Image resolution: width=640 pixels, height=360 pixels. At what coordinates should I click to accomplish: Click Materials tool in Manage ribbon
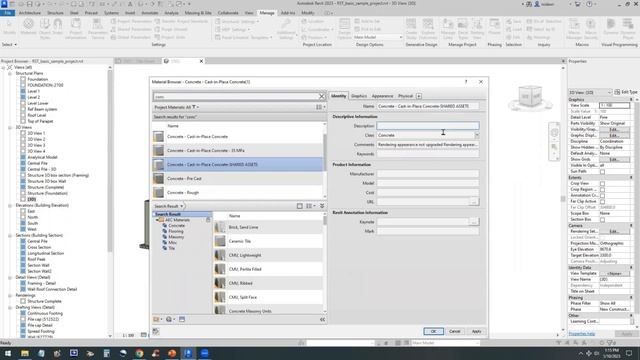pos(28,29)
